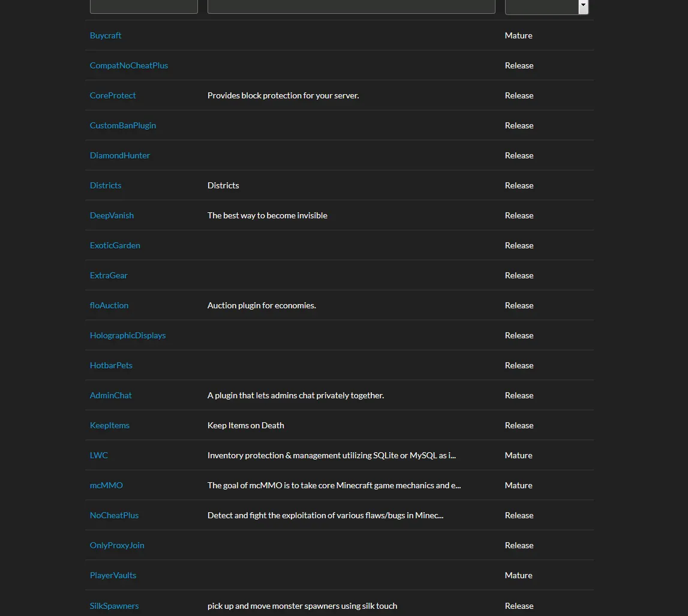Select the Districts description cell
688x616 pixels.
[223, 185]
